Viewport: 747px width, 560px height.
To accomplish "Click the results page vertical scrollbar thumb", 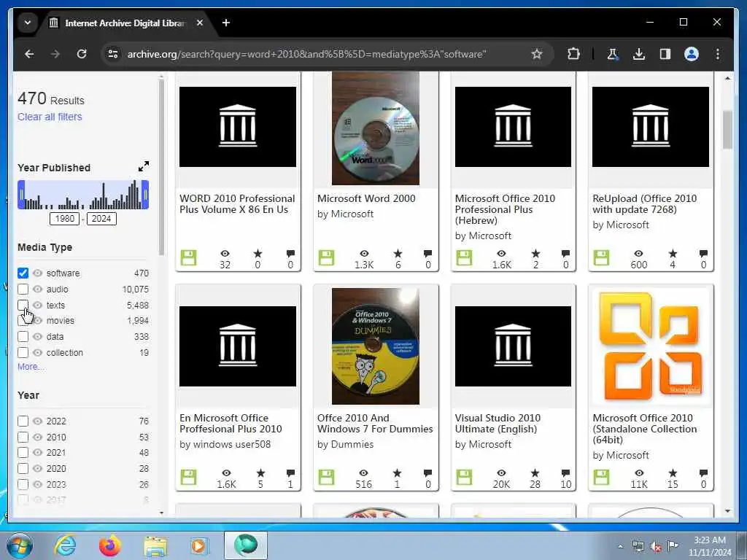I will [x=727, y=130].
